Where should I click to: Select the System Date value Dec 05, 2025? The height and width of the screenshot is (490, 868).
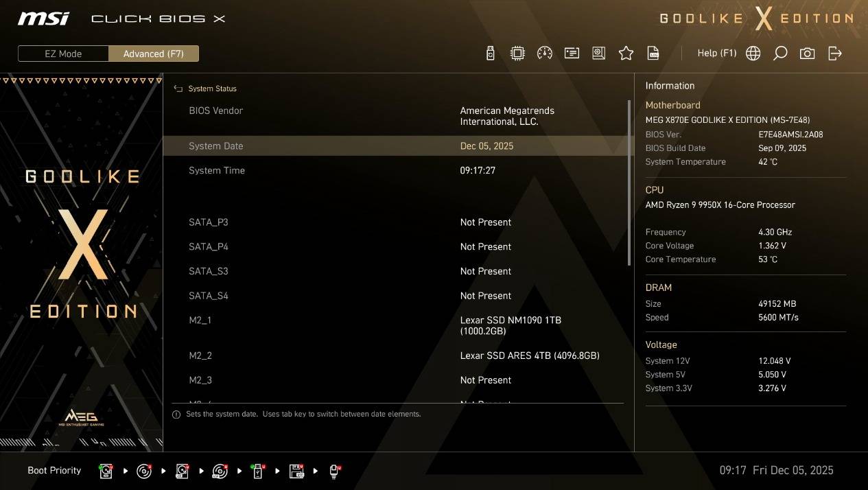coord(486,146)
